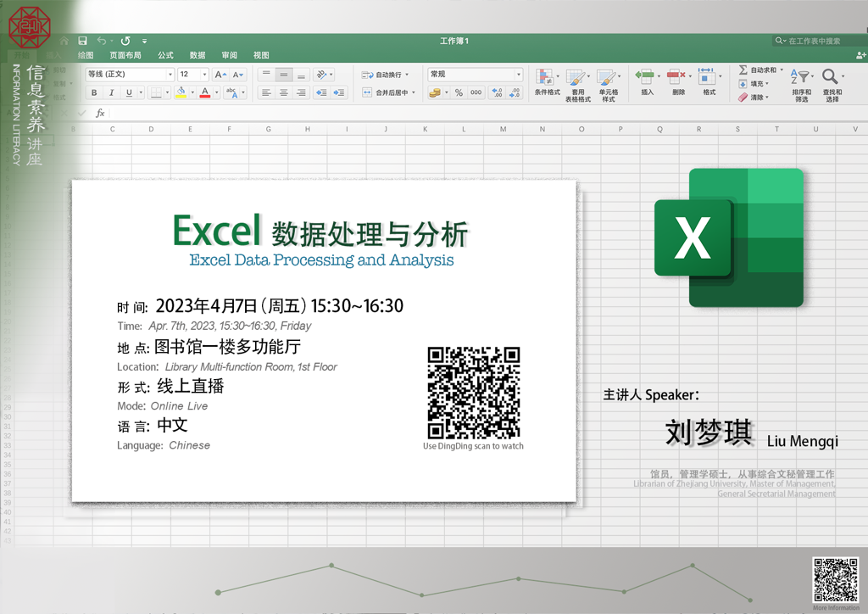Toggle center horizontal alignment
The image size is (868, 614).
pyautogui.click(x=284, y=93)
